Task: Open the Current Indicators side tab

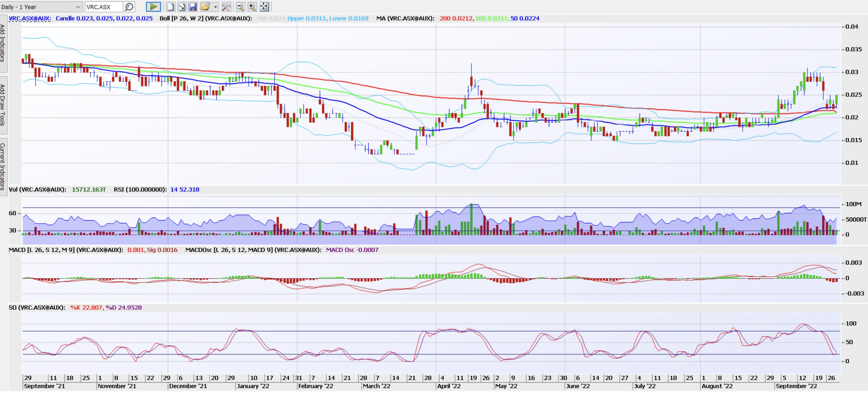Action: coord(3,166)
